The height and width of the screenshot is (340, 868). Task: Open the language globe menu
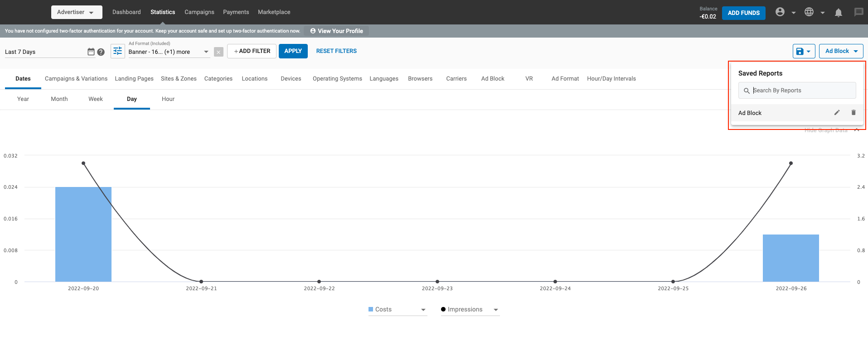(809, 12)
